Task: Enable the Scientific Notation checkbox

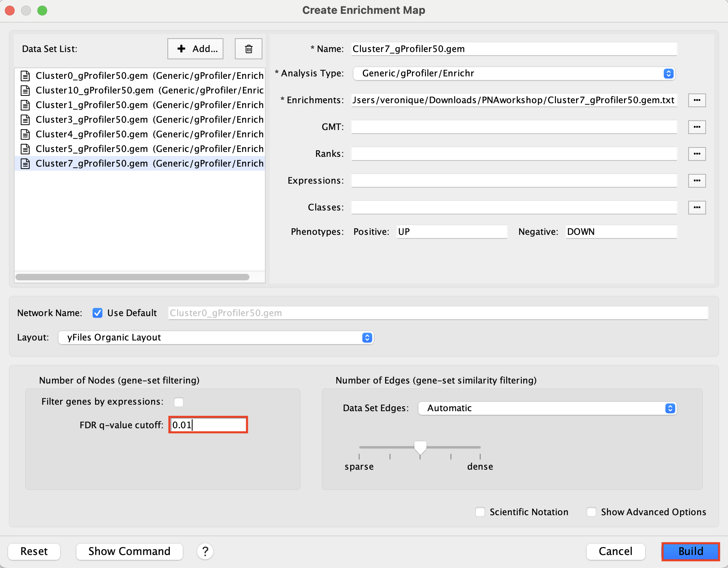Action: (x=480, y=512)
